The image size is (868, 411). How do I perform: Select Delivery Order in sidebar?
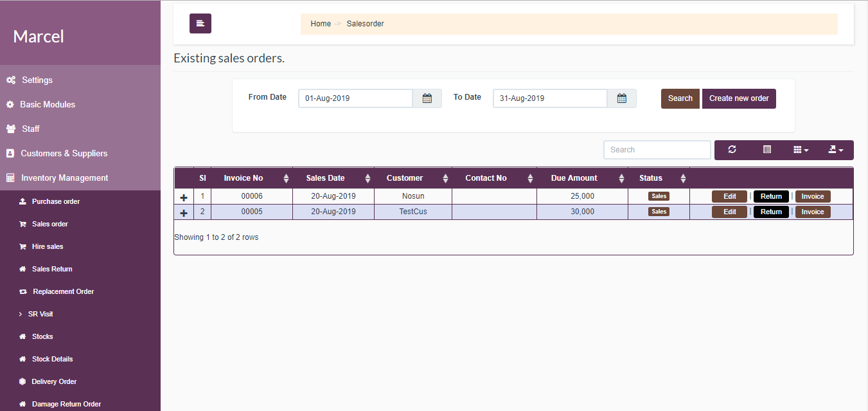(55, 381)
